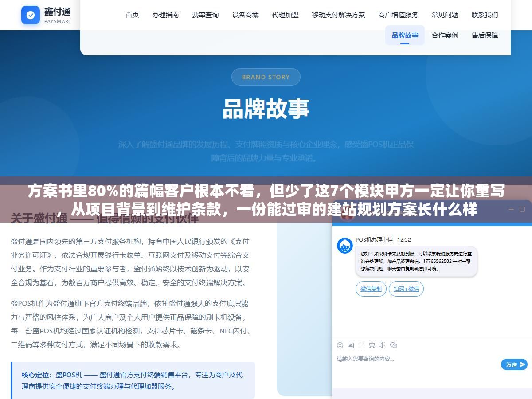The image size is (532, 399).
Task: Click the screenshot capture icon in chat
Action: tap(361, 345)
